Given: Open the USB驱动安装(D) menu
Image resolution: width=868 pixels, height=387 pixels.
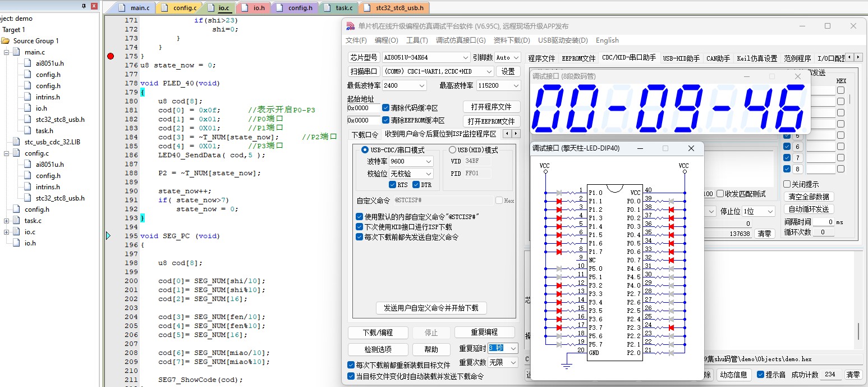Looking at the screenshot, I should click(x=563, y=40).
